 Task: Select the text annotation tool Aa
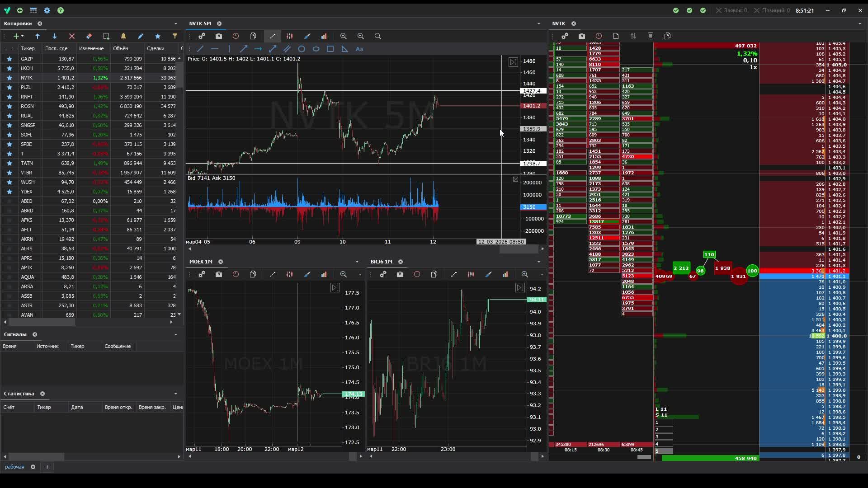[359, 49]
